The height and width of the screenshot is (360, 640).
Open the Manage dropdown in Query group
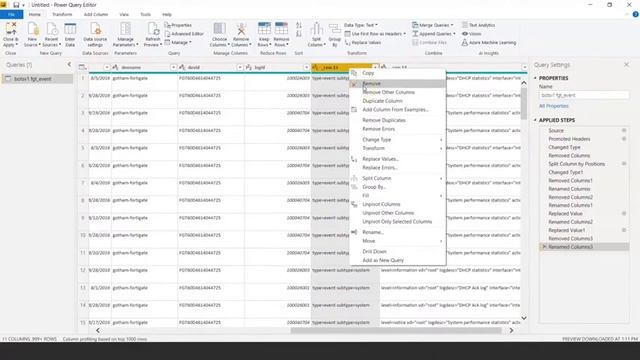(178, 42)
